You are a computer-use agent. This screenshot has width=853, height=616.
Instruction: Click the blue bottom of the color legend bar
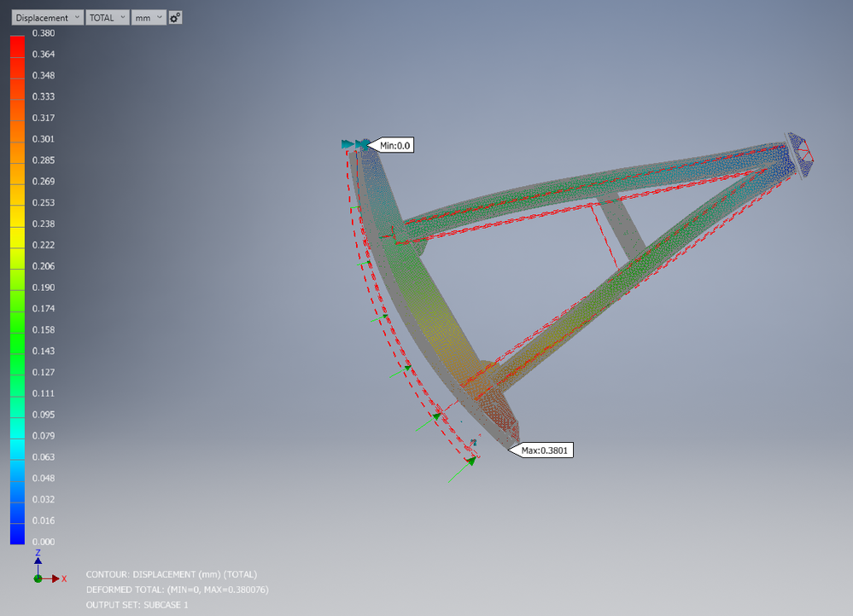(x=17, y=533)
